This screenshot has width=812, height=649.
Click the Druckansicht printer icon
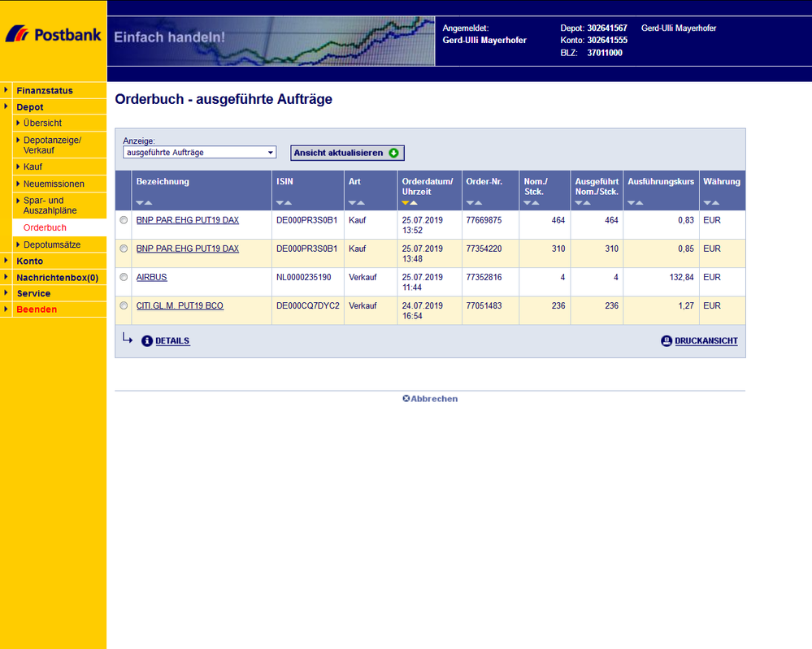(x=667, y=341)
